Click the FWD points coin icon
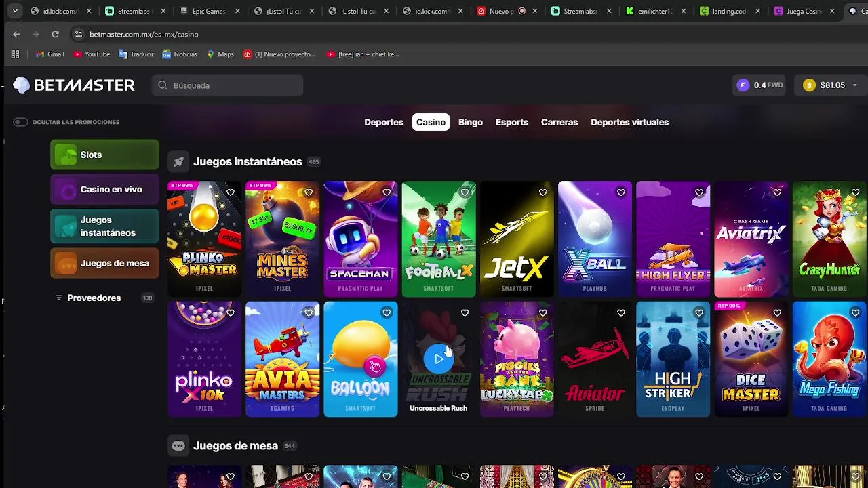868x488 pixels. pyautogui.click(x=743, y=85)
